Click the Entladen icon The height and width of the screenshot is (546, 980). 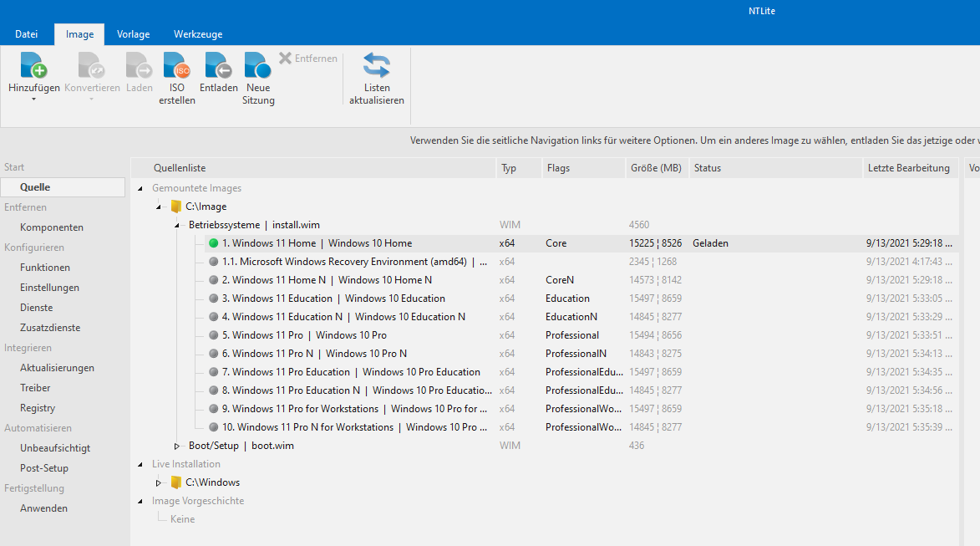click(x=218, y=65)
